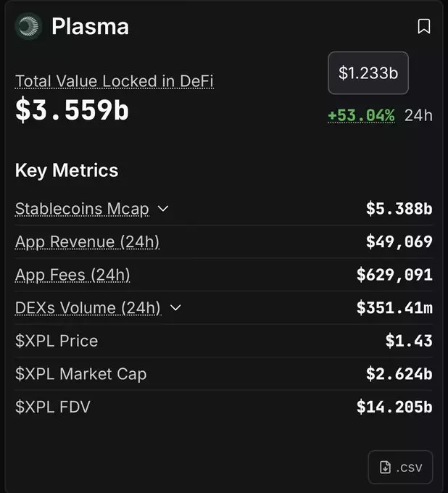Expand the Stablecoins Mcap chevron
This screenshot has width=448, height=493.
[163, 209]
